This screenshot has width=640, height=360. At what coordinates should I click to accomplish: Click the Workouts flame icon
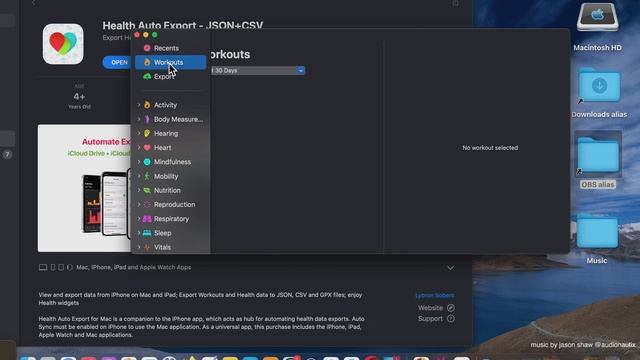coord(147,62)
